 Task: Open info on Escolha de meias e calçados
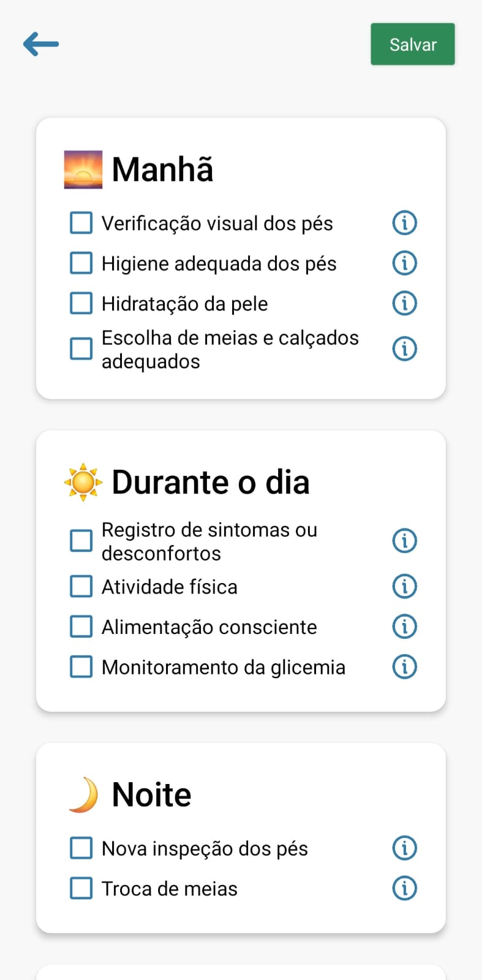coord(404,349)
